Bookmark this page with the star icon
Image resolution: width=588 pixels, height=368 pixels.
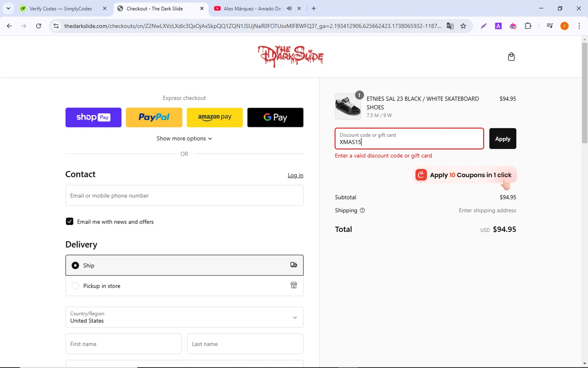(x=463, y=26)
